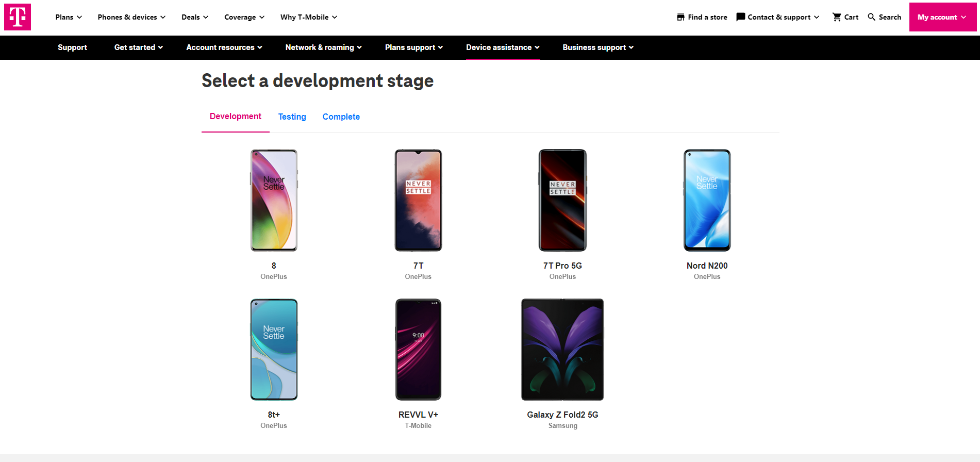Expand Network & roaming submenu

(x=324, y=47)
